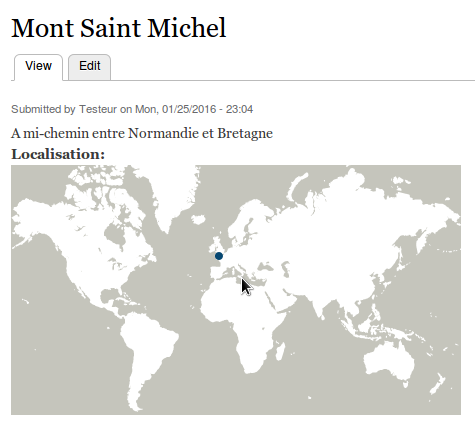Switch to the Edit tab

tap(89, 66)
